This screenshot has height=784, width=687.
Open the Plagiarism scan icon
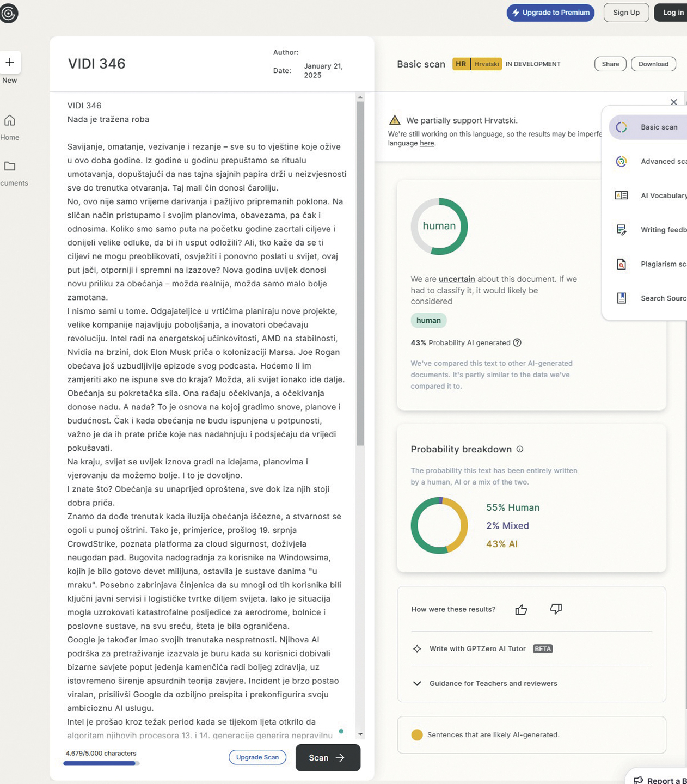[621, 264]
